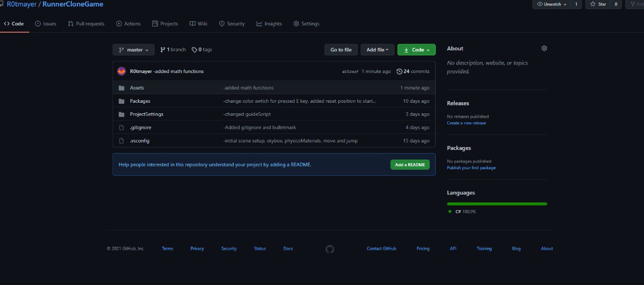Click the .gitignore file icon

121,127
